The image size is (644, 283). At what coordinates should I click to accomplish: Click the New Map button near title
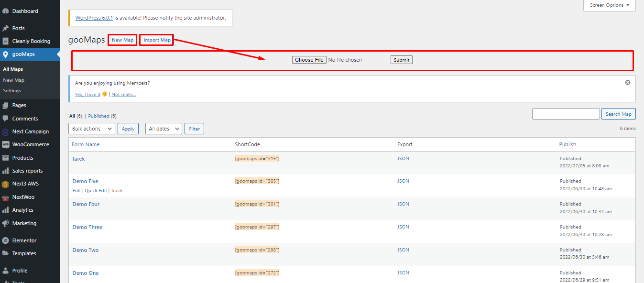123,40
